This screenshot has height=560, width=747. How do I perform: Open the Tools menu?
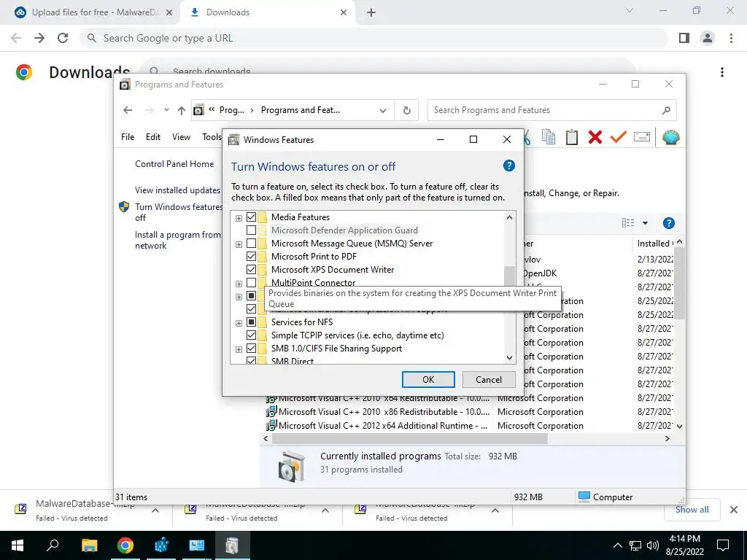click(212, 136)
